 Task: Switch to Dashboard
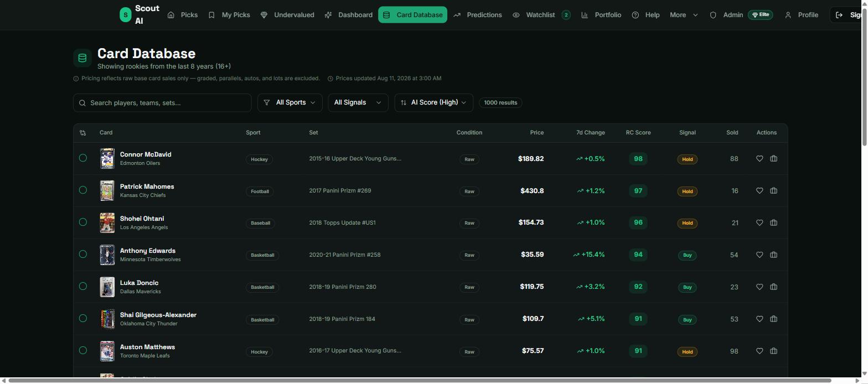[x=349, y=15]
